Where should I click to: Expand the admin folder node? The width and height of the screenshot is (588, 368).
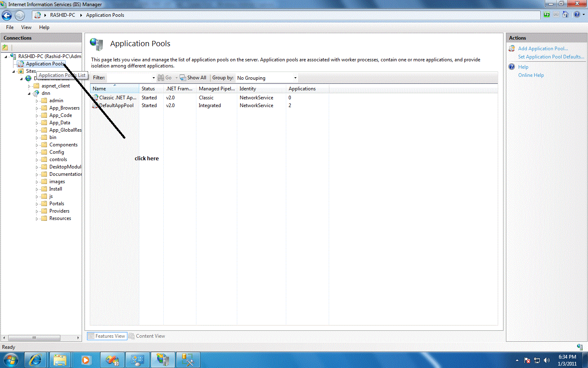[x=37, y=101]
